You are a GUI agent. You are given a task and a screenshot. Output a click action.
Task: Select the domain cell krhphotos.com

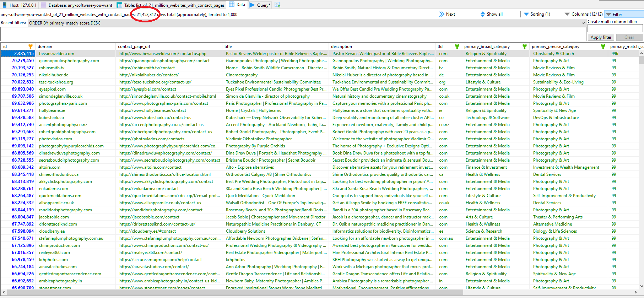tap(75, 260)
